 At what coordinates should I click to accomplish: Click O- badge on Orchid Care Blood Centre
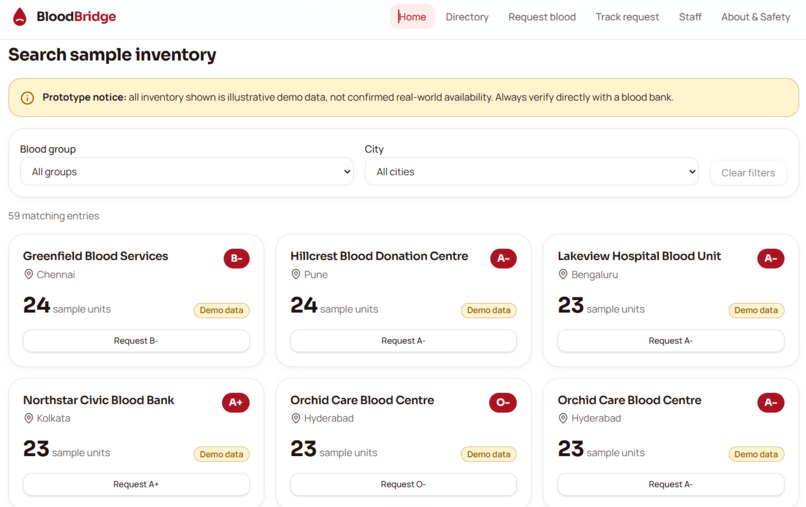(x=503, y=402)
